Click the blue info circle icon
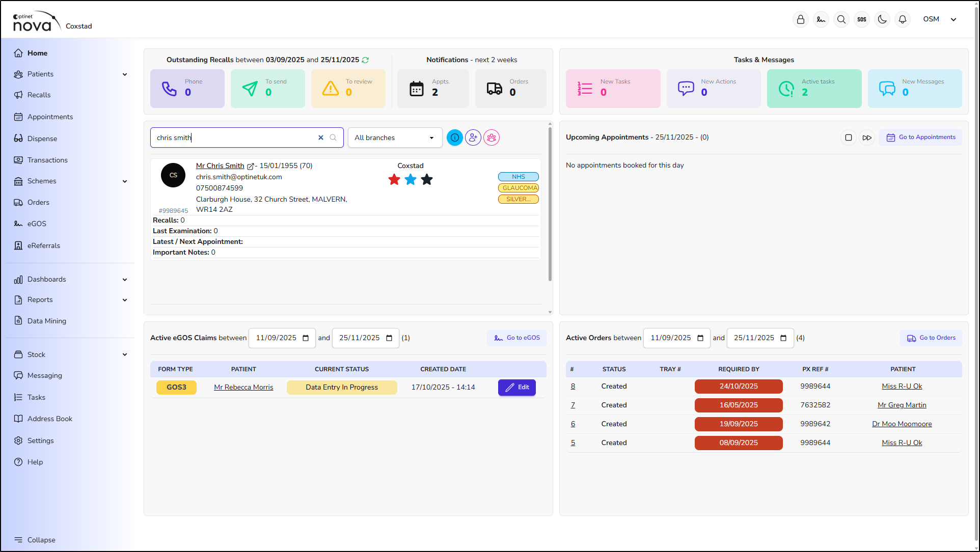This screenshot has width=980, height=552. point(454,137)
